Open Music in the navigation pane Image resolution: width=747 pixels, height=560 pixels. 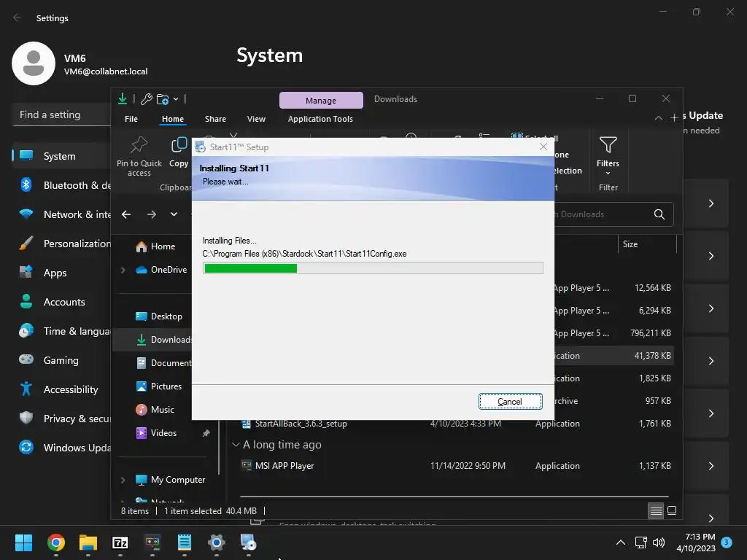(x=162, y=410)
